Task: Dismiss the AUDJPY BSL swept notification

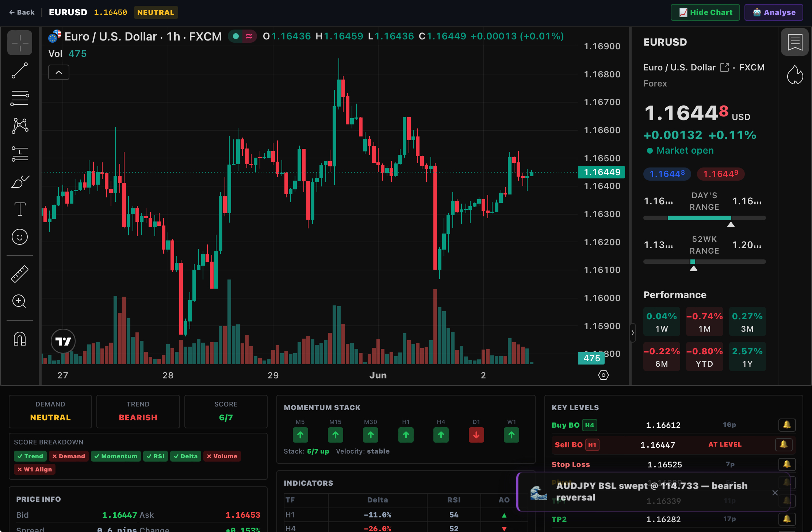Action: point(775,493)
